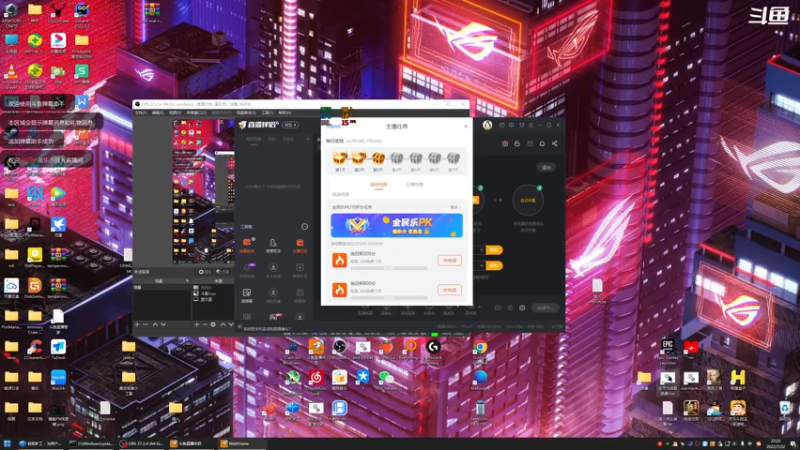This screenshot has width=800, height=450.
Task: Open the mode dropdown beside 直播伴侣 logo
Action: (290, 125)
